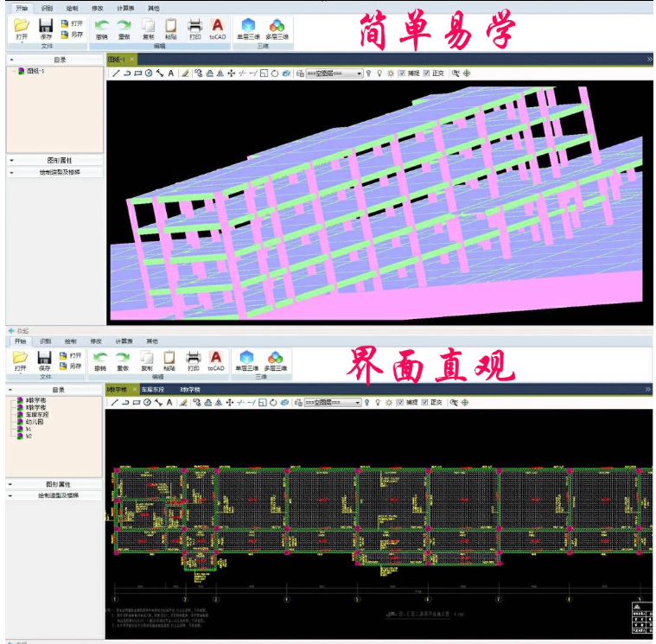Toggle 捕捉 checkbox in the bottom window toolbar
Viewport: 656px width, 644px height.
click(402, 403)
